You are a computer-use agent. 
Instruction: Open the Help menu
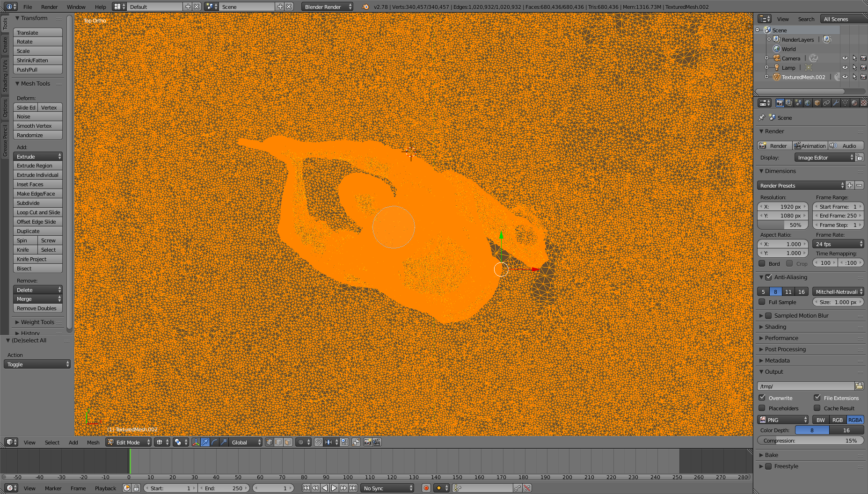100,7
